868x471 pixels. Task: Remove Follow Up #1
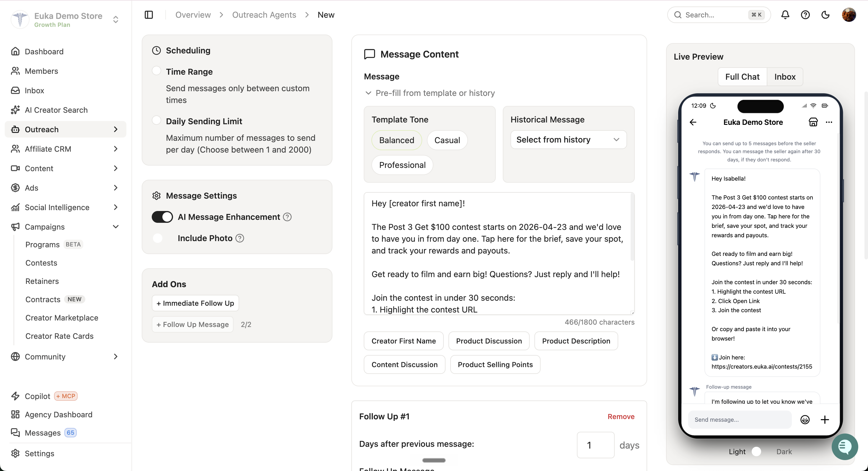[x=621, y=416]
